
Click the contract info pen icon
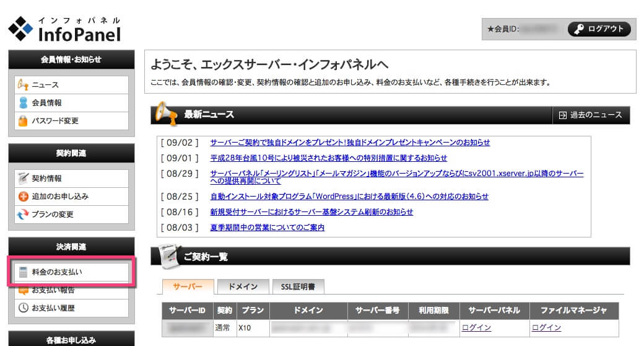(23, 178)
